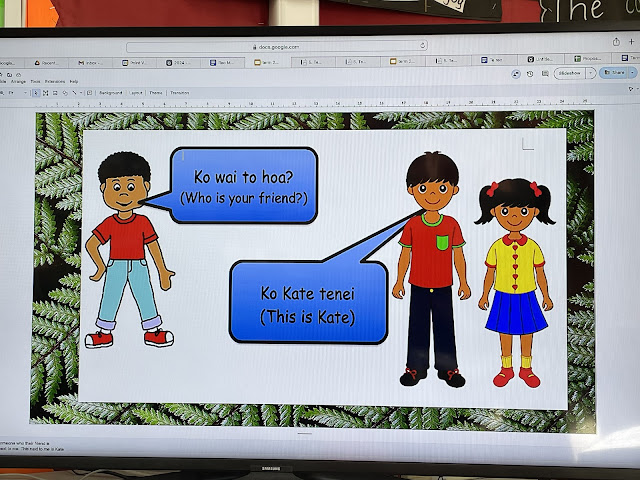Open the Line tool dropdown arrow
The height and width of the screenshot is (480, 640).
[x=81, y=93]
